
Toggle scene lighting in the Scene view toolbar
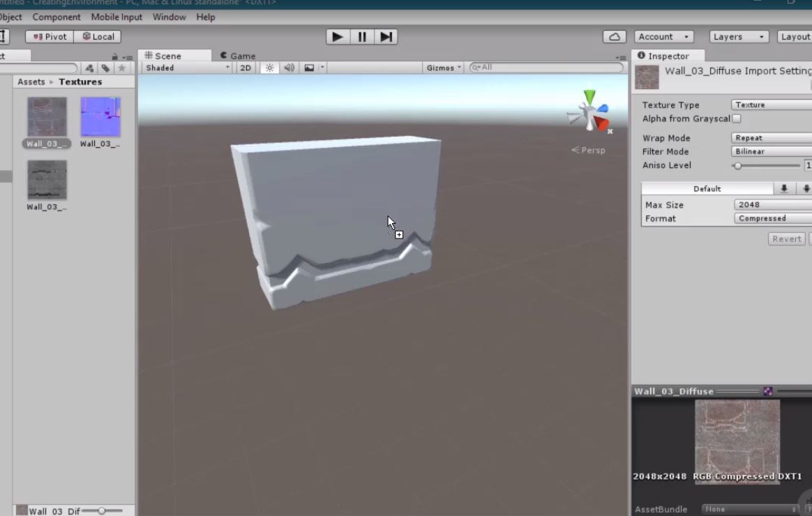click(269, 68)
